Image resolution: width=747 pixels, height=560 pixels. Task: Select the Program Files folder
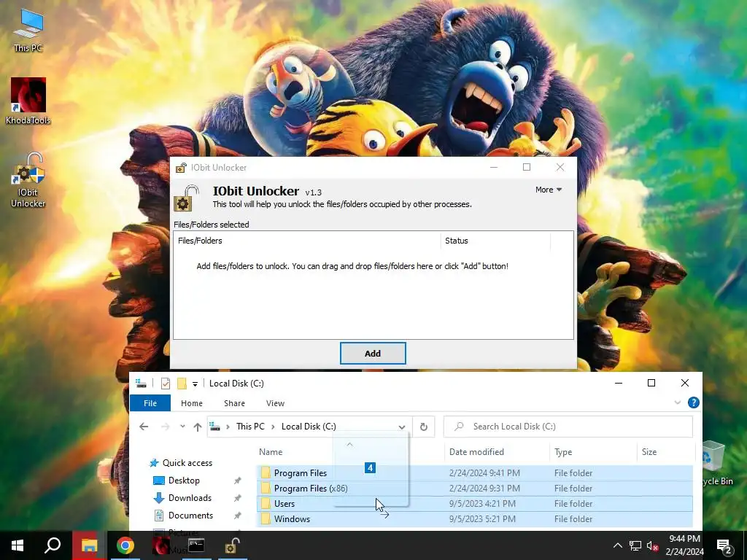(474, 472)
